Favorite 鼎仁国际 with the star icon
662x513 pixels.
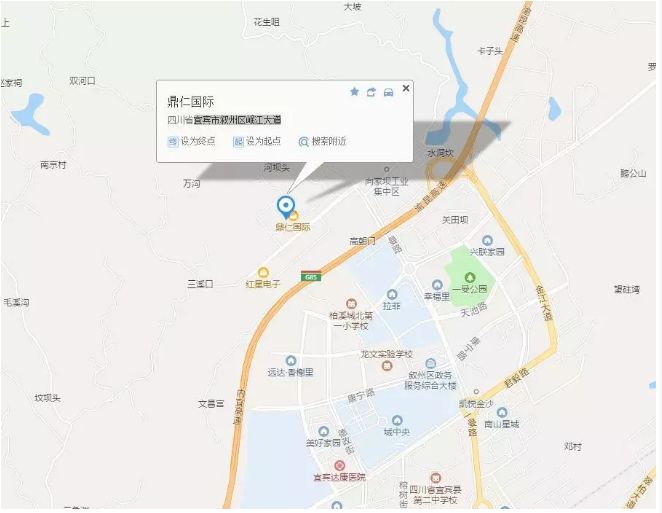(354, 92)
